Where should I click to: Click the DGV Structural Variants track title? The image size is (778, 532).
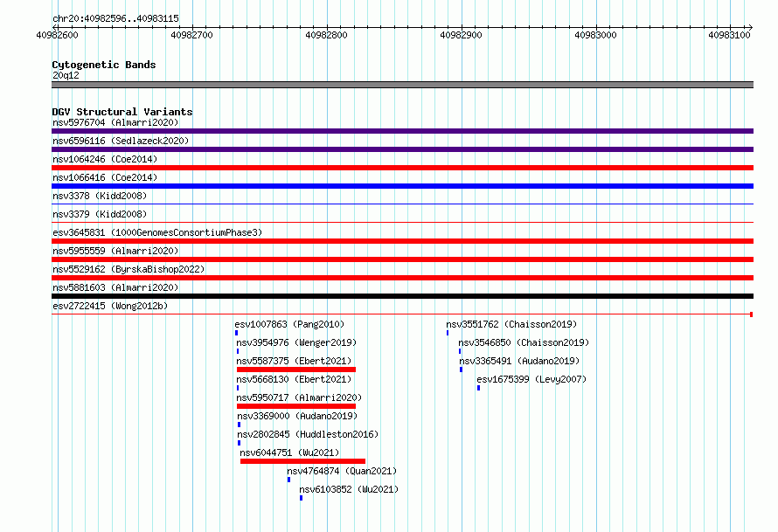point(122,112)
